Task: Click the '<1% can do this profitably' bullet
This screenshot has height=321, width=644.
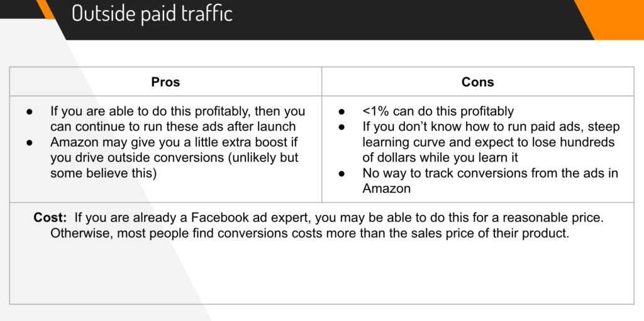Action: tap(438, 111)
